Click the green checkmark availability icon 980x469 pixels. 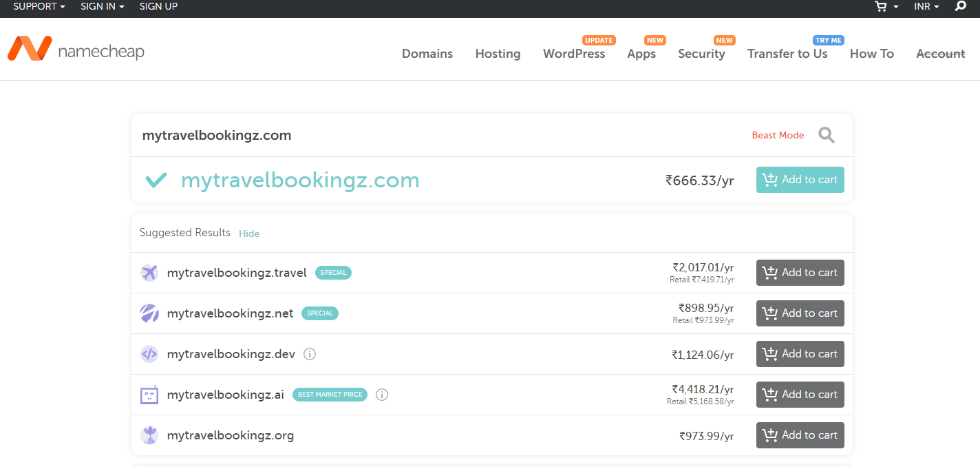[156, 180]
